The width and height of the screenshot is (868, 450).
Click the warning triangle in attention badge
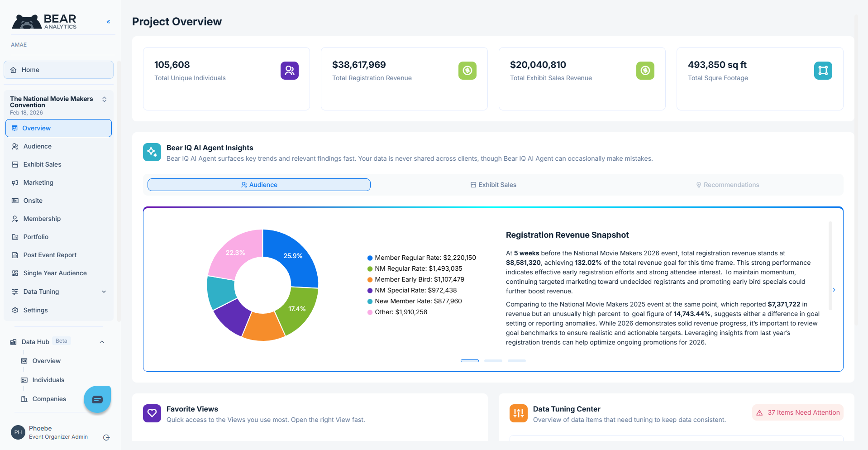759,413
